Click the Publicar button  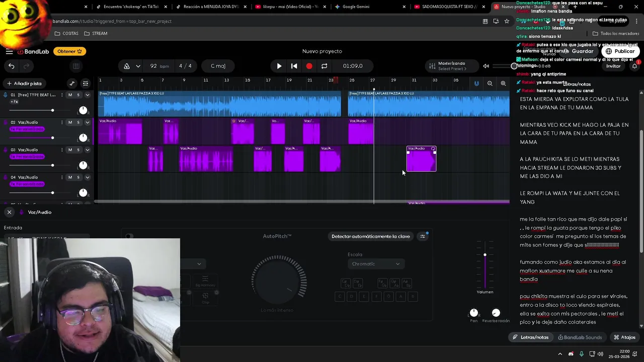coord(620,51)
